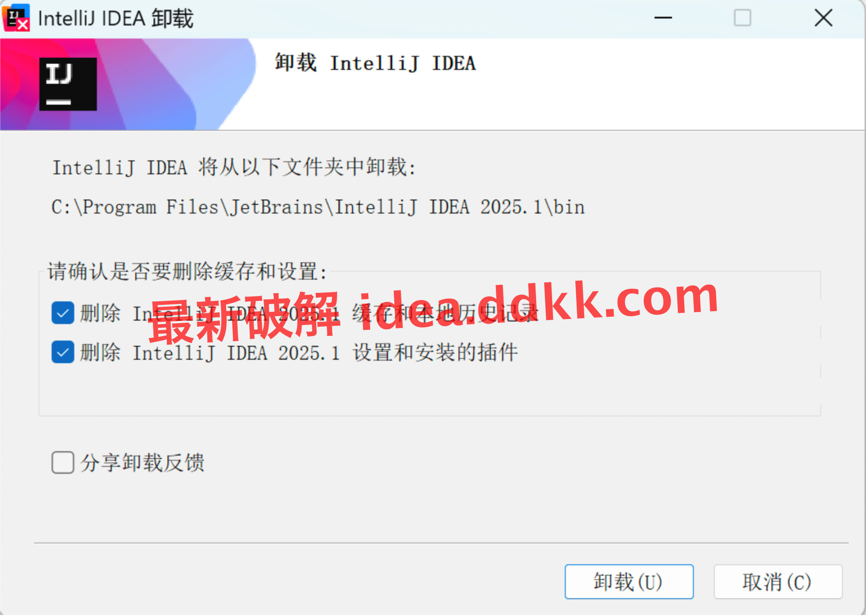Click the 分享卸载反馈 label text
Screen dimensions: 866x616
142,463
